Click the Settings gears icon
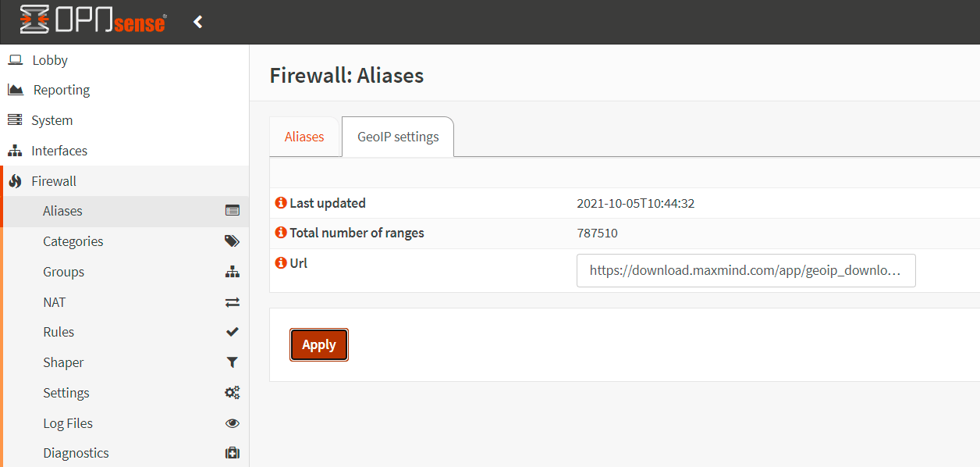Viewport: 980px width, 467px height. click(x=232, y=393)
